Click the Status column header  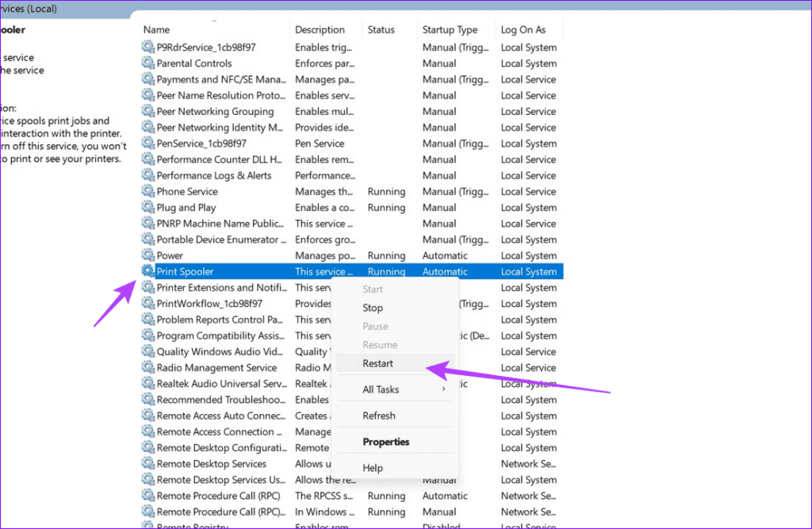381,30
